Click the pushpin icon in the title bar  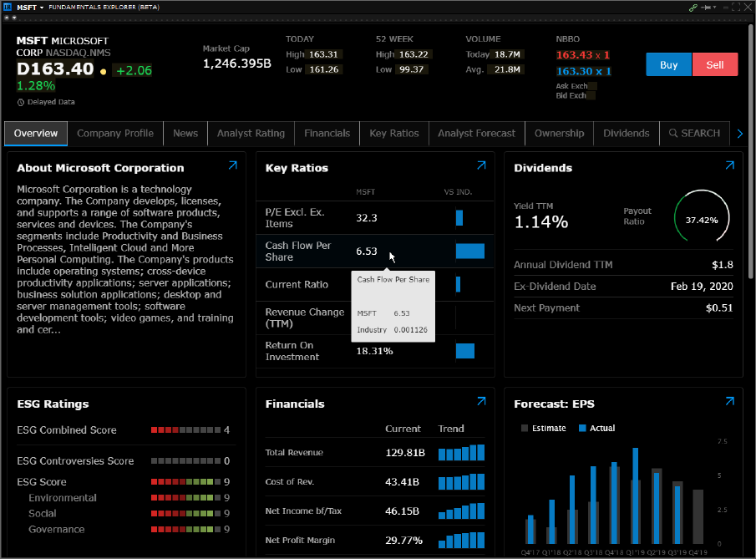pyautogui.click(x=706, y=8)
